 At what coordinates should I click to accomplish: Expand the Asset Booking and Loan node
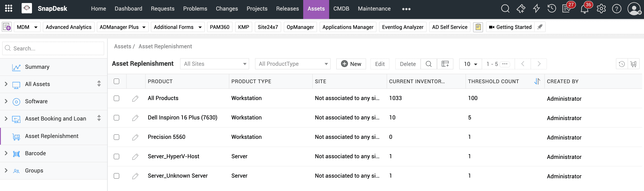pyautogui.click(x=6, y=118)
